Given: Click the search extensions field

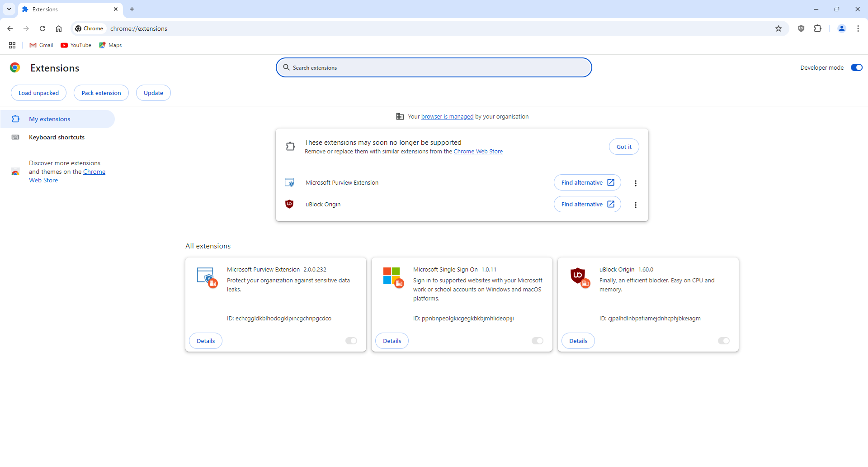Looking at the screenshot, I should coord(434,67).
